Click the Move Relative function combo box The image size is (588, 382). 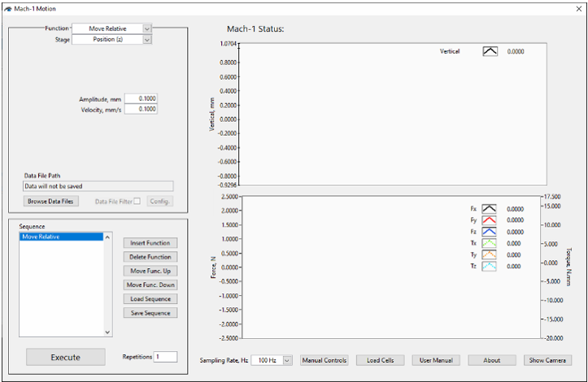pyautogui.click(x=111, y=28)
